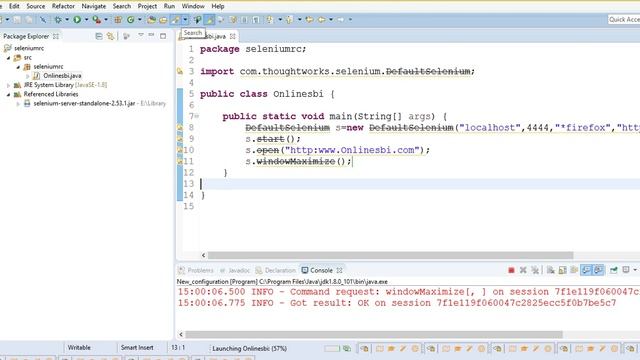
Task: Click warning marker on line 3 gutter
Action: pyautogui.click(x=180, y=71)
